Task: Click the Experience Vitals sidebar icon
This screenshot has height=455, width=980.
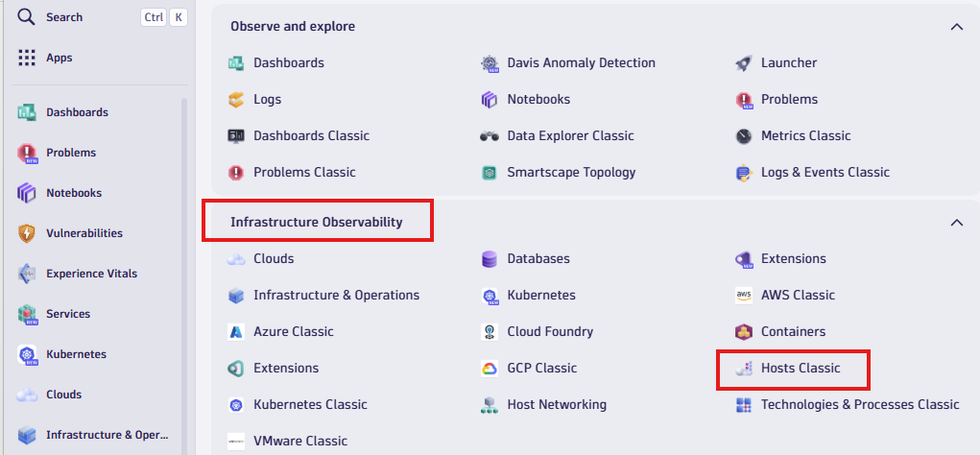Action: point(27,274)
